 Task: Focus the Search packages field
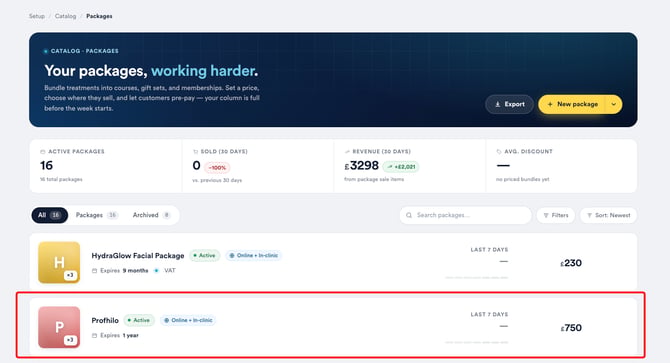(x=465, y=215)
